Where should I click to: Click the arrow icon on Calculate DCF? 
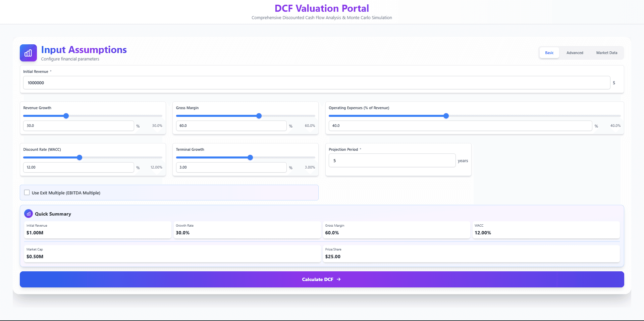click(339, 279)
